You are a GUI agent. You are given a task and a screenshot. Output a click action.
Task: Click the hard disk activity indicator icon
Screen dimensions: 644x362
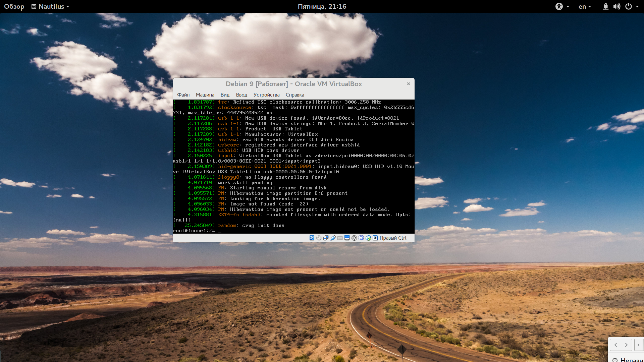point(312,238)
